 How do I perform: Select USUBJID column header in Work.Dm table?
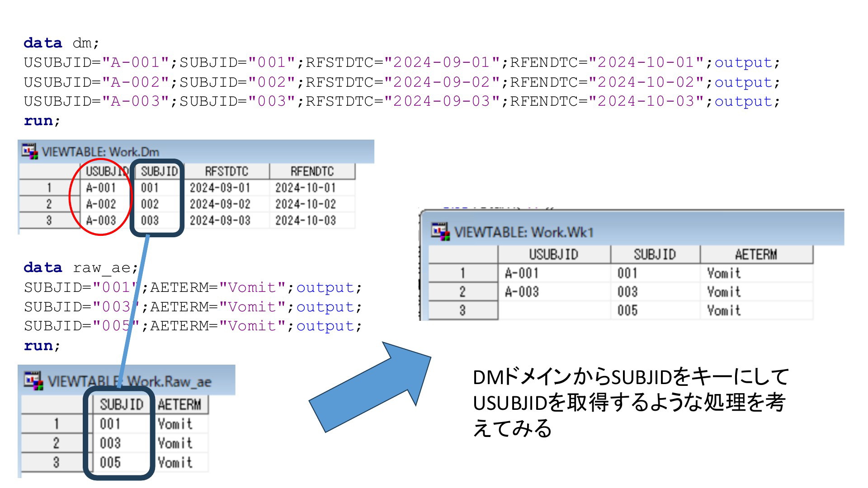[x=107, y=171]
